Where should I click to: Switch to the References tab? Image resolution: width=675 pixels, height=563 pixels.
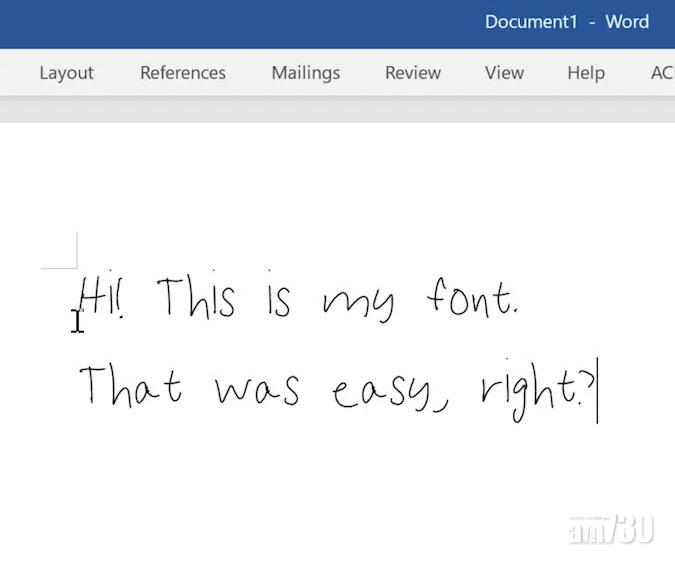(183, 73)
